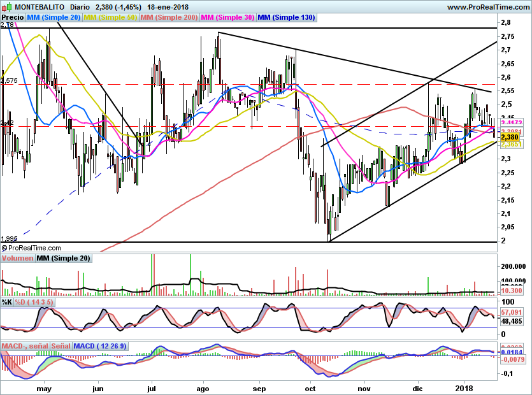Click the 2,575 resistance level label
This screenshot has height=395, width=532.
click(x=9, y=81)
